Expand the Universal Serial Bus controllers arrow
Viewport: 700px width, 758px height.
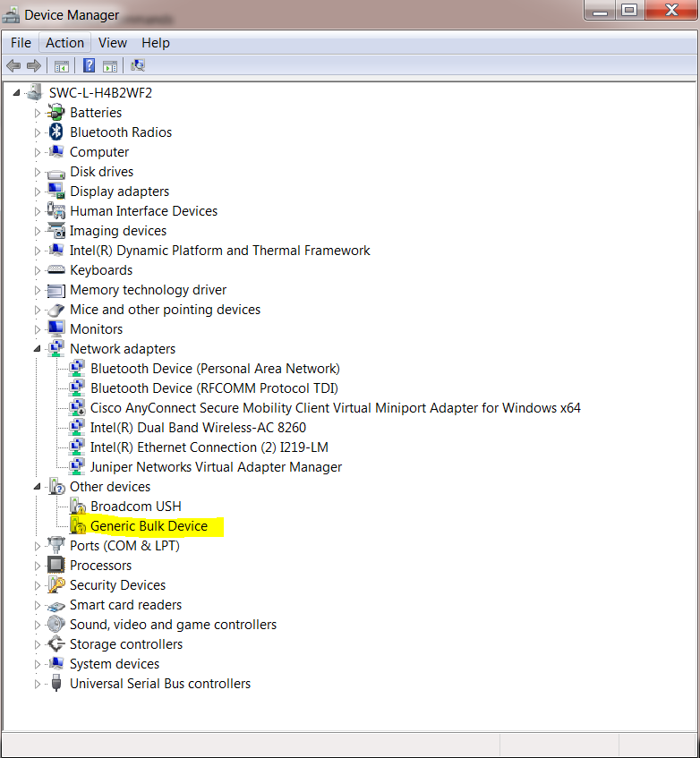(38, 684)
